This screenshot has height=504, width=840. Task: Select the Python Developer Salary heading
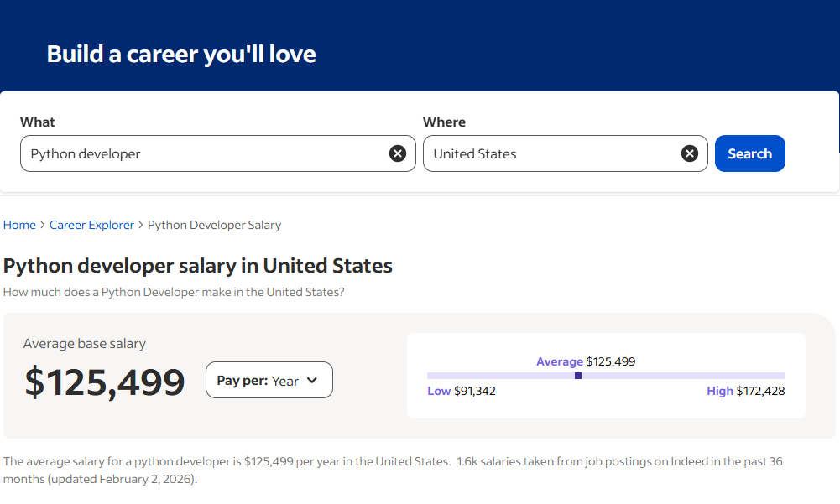coord(197,265)
